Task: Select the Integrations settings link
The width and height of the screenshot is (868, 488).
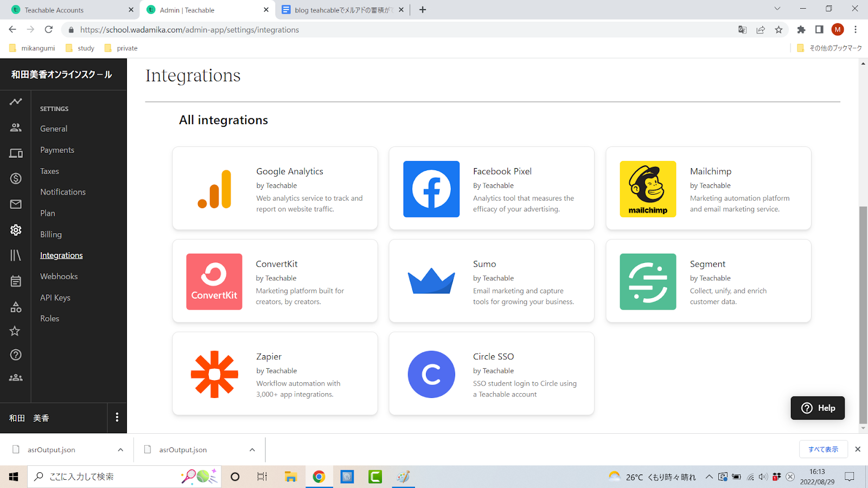Action: point(61,255)
